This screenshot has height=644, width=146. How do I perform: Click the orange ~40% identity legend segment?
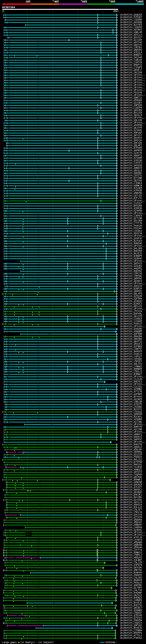[x=45, y=4]
